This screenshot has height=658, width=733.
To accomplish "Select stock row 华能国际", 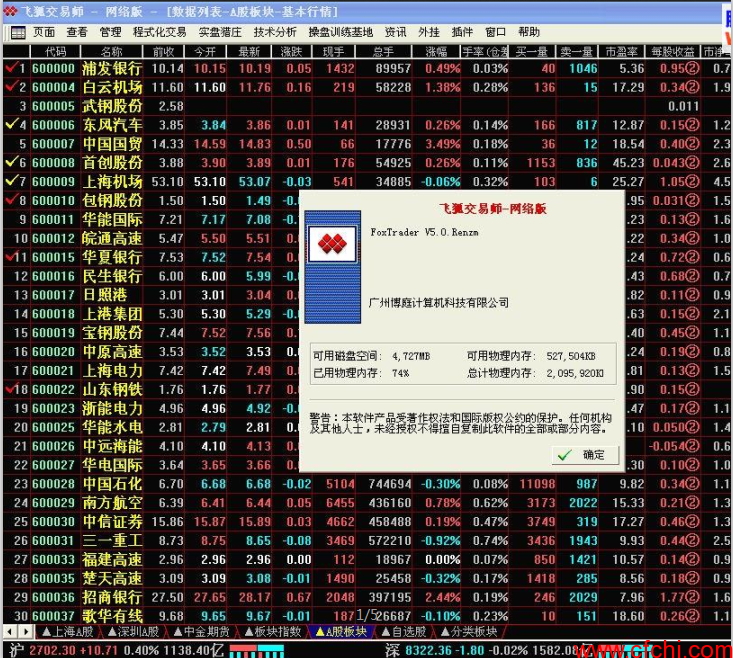I will pos(366,219).
